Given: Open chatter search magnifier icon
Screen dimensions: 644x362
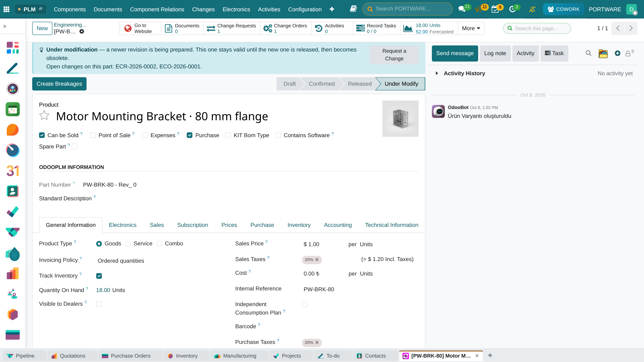Looking at the screenshot, I should [x=588, y=53].
